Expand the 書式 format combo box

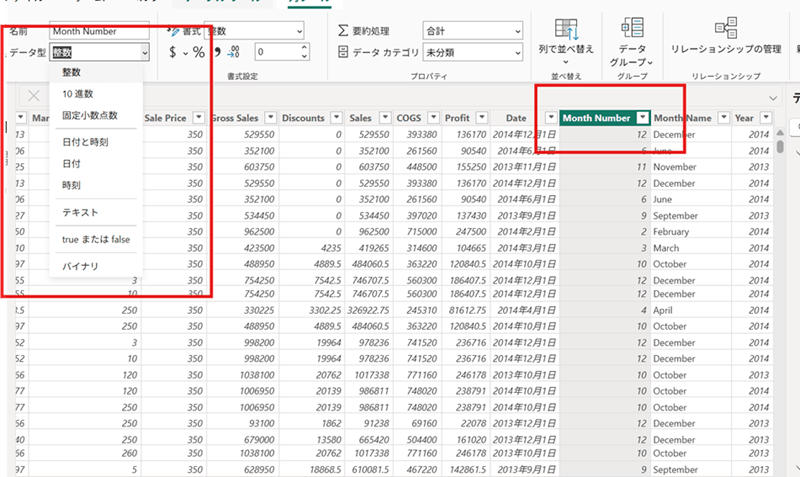[253, 31]
